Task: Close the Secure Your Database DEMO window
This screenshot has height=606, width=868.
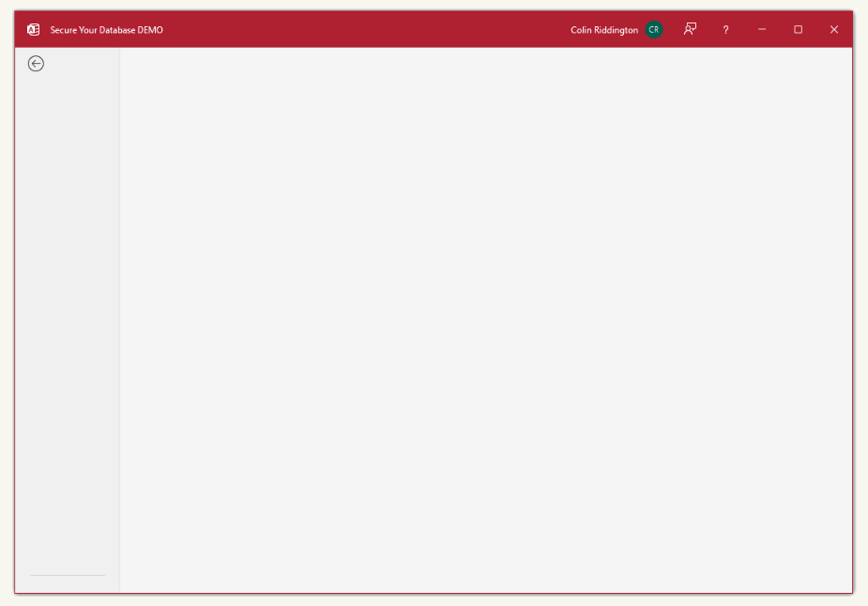Action: pyautogui.click(x=833, y=29)
